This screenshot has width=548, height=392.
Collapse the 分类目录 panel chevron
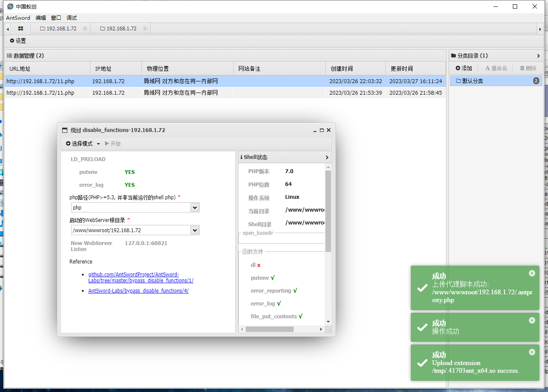(539, 56)
